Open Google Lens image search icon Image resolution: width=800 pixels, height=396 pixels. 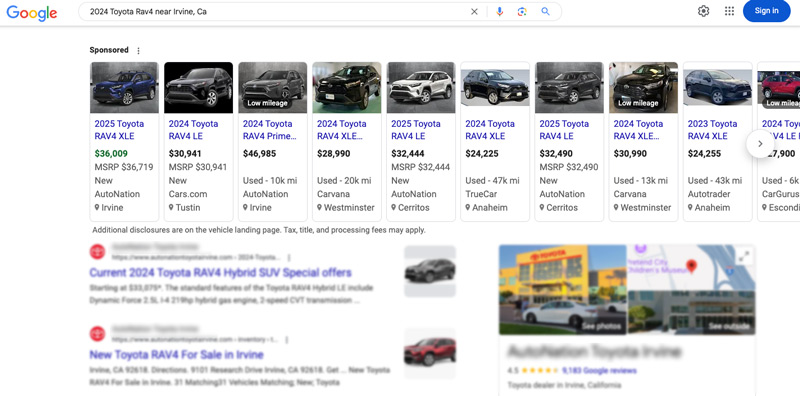pyautogui.click(x=521, y=12)
